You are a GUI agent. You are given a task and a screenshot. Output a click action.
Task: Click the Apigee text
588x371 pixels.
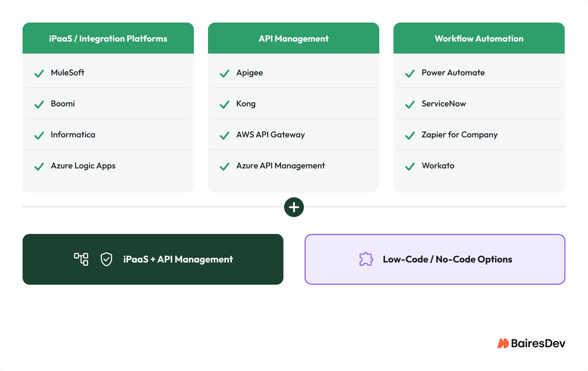click(x=250, y=73)
